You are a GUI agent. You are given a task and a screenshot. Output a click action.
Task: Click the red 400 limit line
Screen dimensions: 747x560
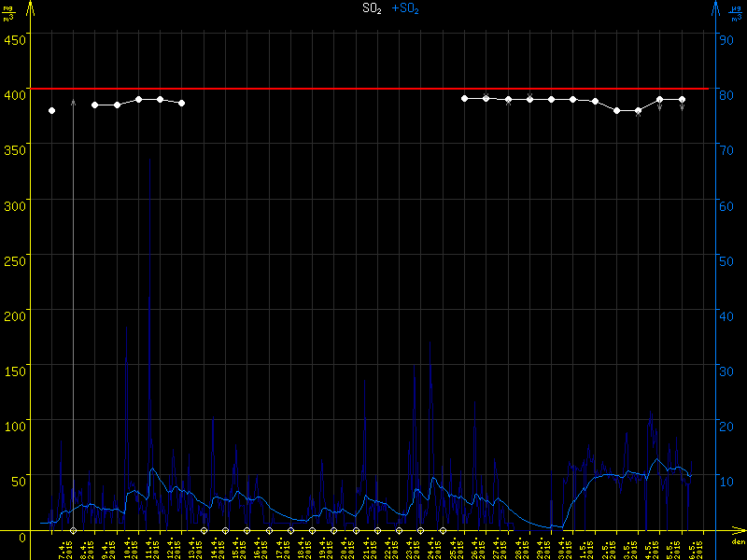click(x=373, y=89)
